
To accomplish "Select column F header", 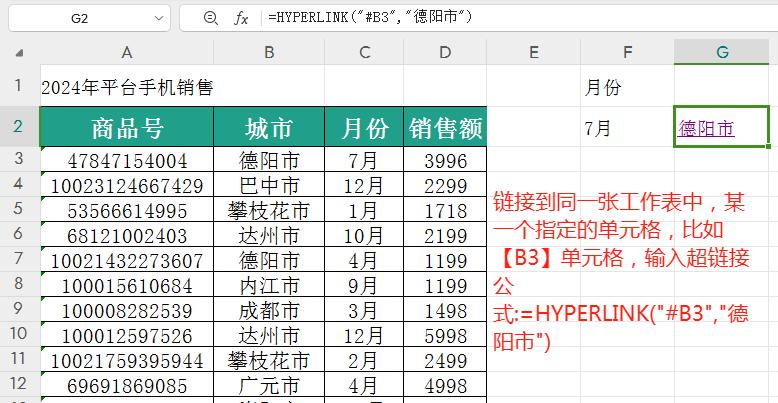I will click(627, 52).
